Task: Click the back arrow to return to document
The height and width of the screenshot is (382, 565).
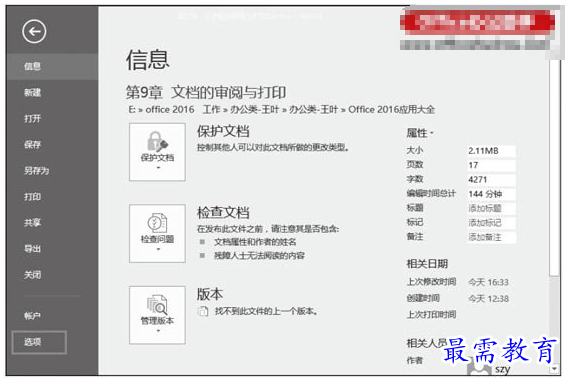Action: (x=34, y=32)
